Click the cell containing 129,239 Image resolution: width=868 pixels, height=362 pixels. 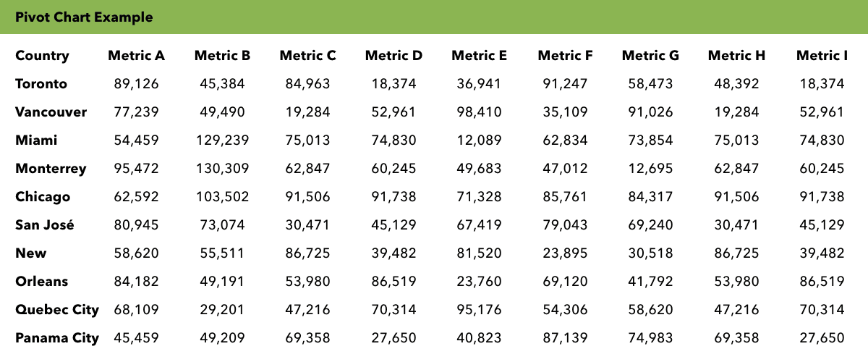[222, 140]
